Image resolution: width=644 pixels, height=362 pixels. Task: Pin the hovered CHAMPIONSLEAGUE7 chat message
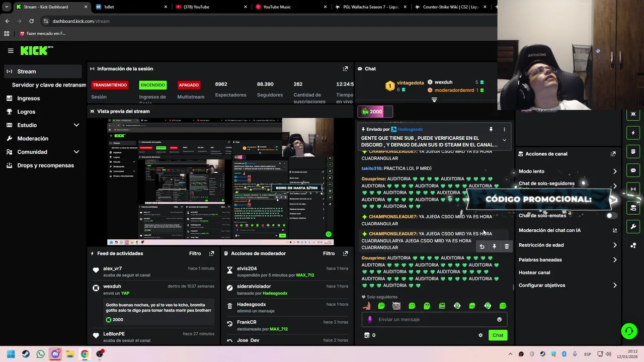point(494,246)
